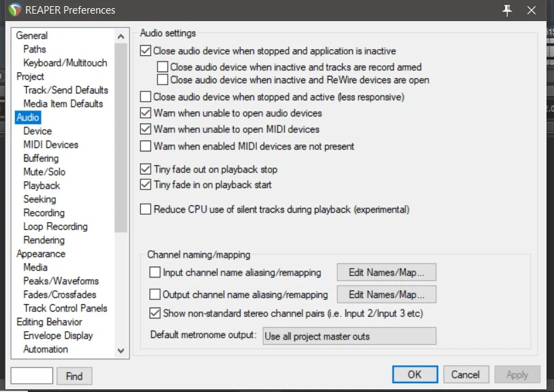The image size is (554, 392).
Task: Click the OK button
Action: pyautogui.click(x=415, y=374)
